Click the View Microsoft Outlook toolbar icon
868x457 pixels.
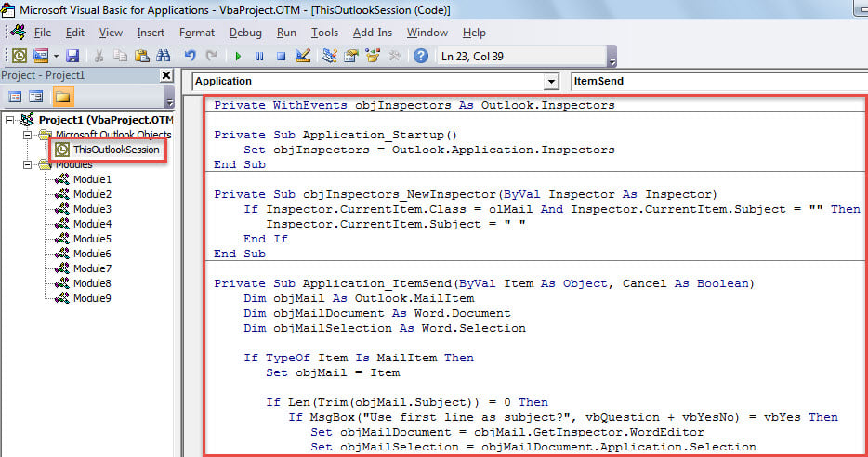(20, 56)
